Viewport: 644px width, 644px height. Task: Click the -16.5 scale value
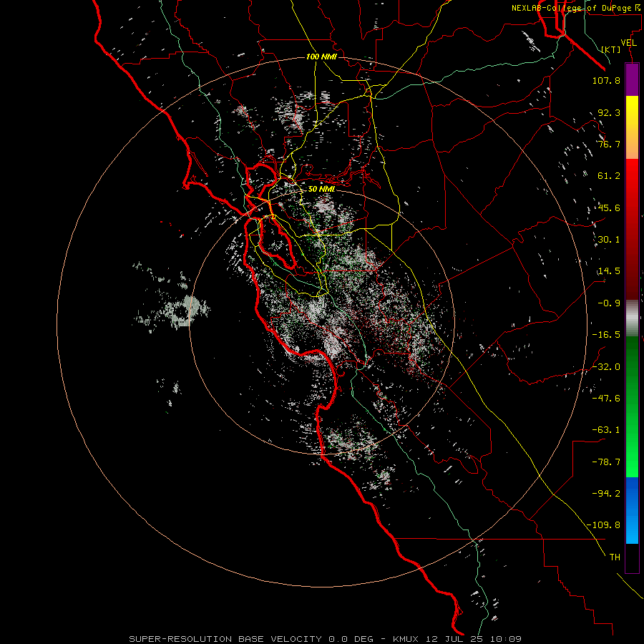(606, 335)
